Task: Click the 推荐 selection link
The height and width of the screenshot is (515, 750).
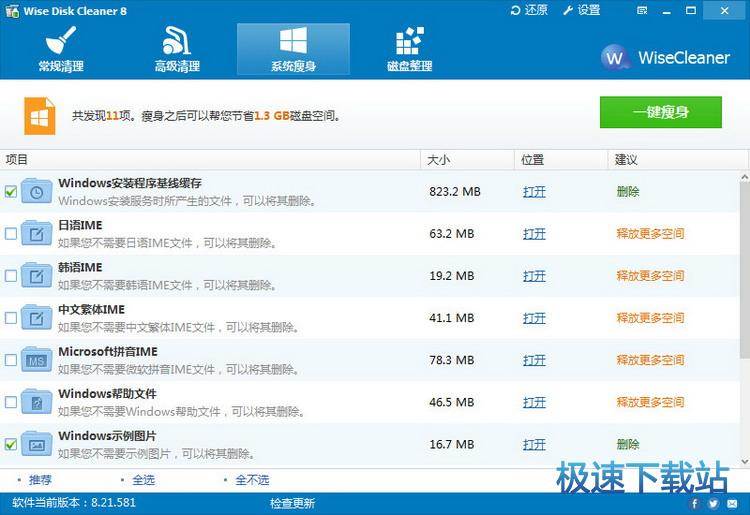Action: tap(40, 480)
